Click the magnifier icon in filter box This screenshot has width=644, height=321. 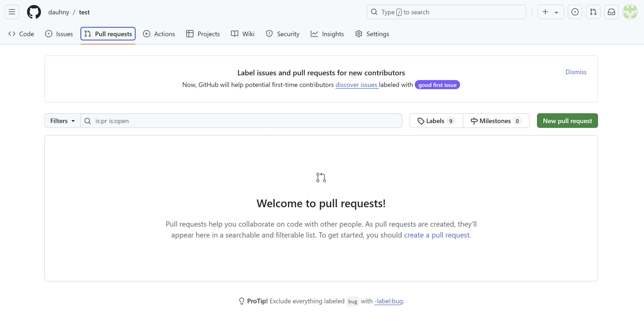[x=87, y=121]
